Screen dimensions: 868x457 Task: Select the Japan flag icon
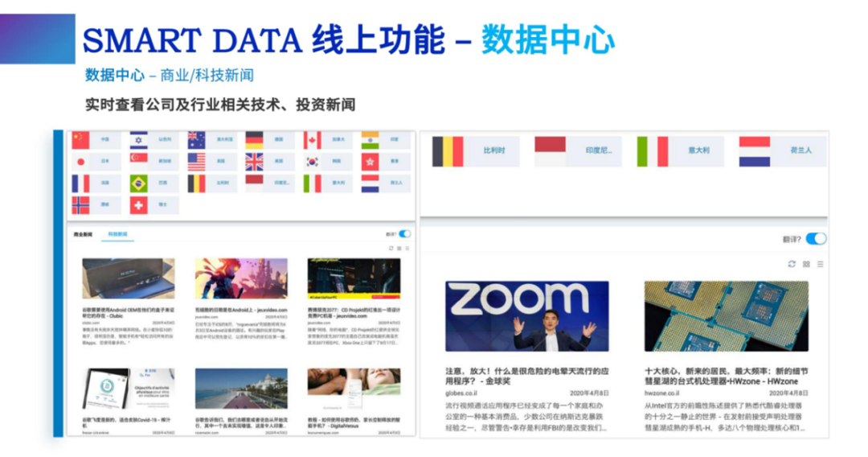point(80,162)
